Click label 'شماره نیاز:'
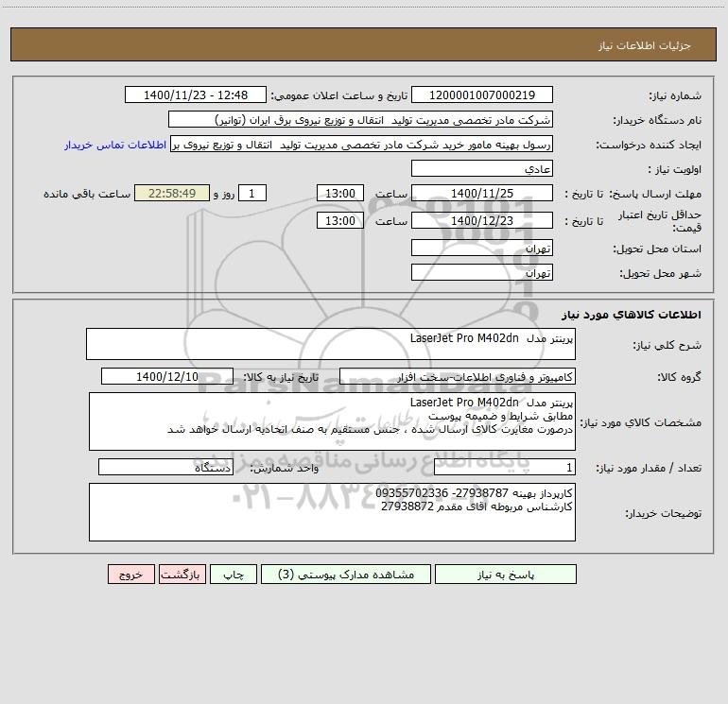This screenshot has height=704, width=728. click(x=675, y=96)
